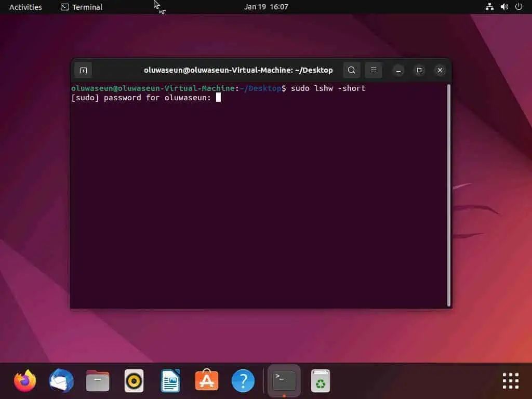Open the Ubuntu App Center
Viewport: 532px width, 399px height.
[x=206, y=380]
